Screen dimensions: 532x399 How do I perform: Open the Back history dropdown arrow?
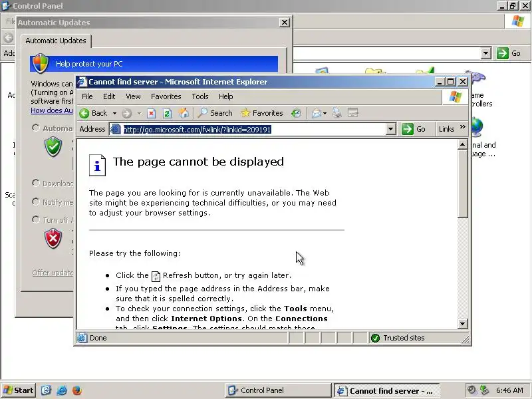click(x=114, y=113)
